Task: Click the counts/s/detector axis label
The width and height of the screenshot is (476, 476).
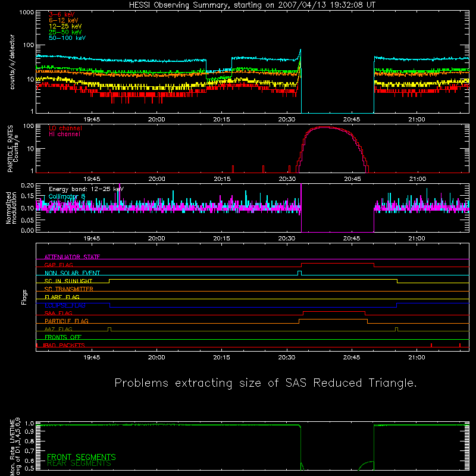Action: (12, 62)
